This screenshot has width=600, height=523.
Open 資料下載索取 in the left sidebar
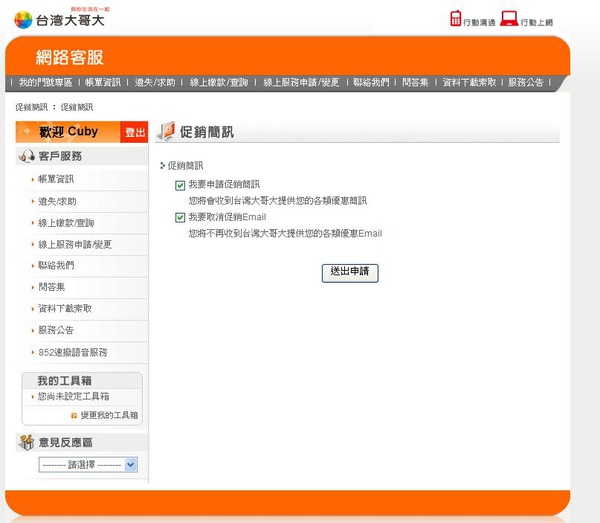65,308
